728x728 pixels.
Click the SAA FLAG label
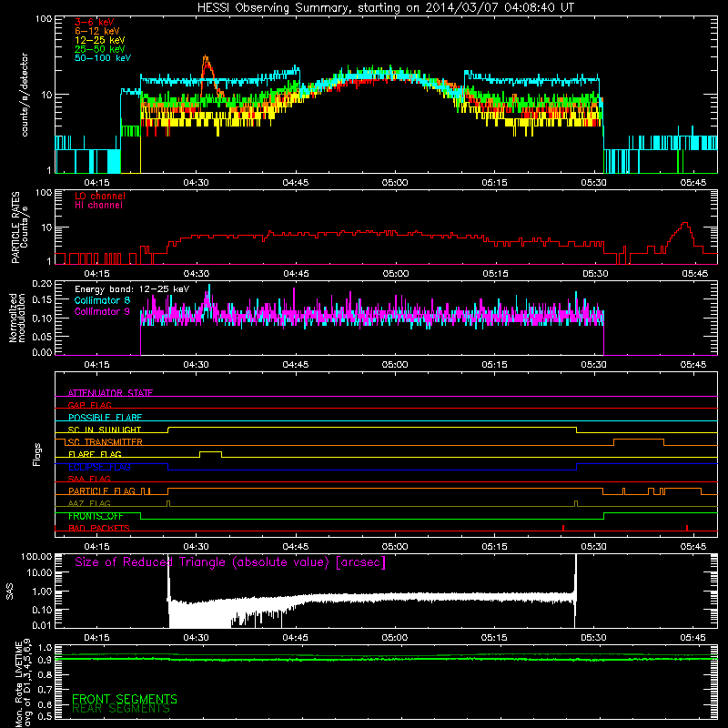(x=89, y=479)
